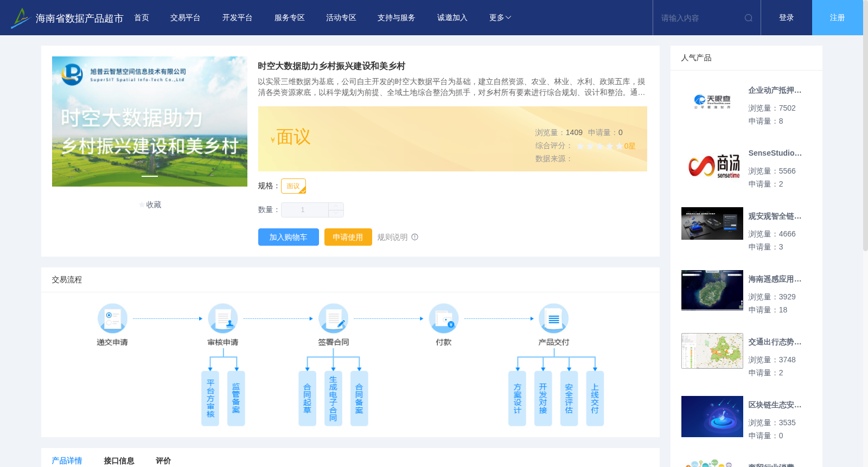The width and height of the screenshot is (868, 467).
Task: Click the 付款 wallet step icon
Action: [444, 318]
